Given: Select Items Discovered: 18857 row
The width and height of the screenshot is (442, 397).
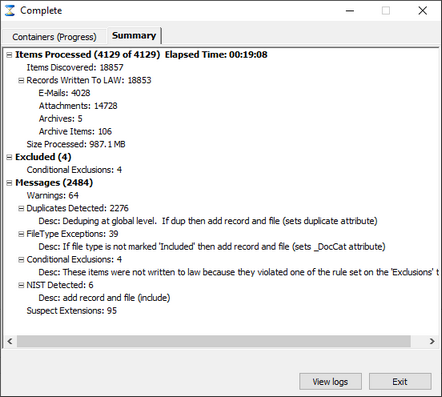Looking at the screenshot, I should click(x=75, y=68).
